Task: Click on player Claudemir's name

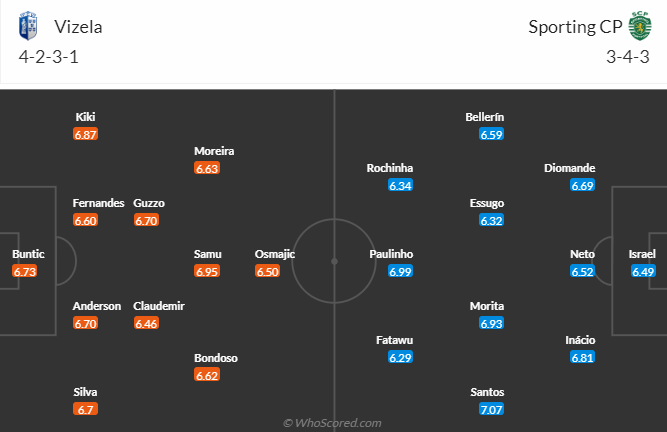Action: click(159, 306)
